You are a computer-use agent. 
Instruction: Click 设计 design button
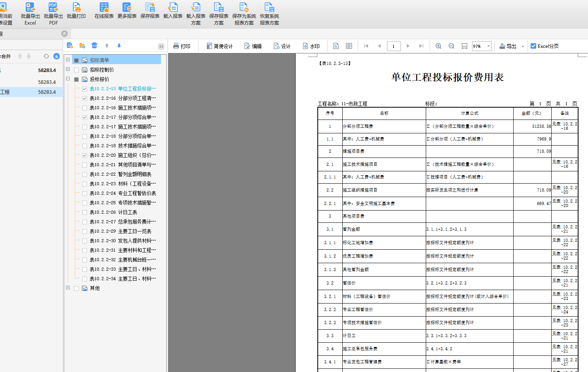(282, 46)
